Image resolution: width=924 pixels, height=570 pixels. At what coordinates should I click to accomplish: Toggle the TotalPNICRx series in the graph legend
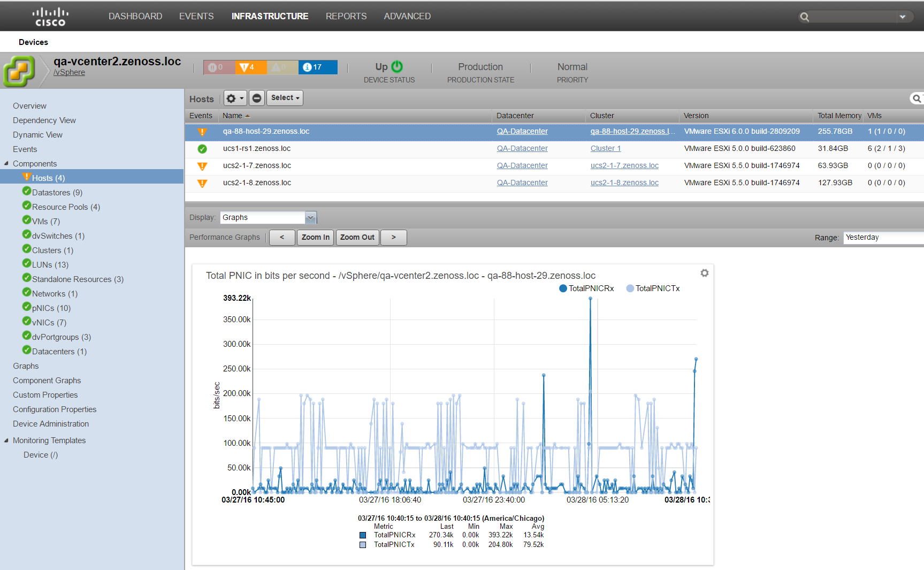pyautogui.click(x=562, y=288)
